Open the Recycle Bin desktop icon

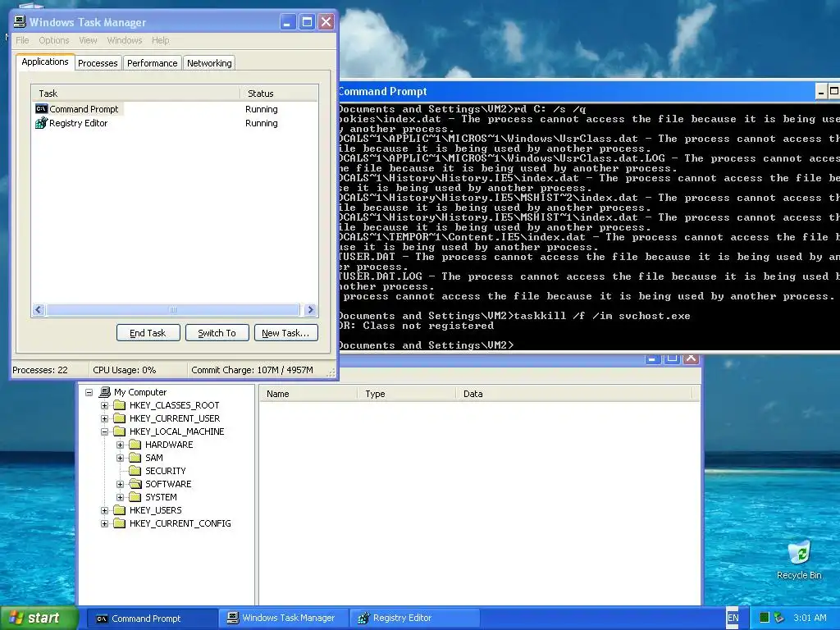tap(799, 560)
